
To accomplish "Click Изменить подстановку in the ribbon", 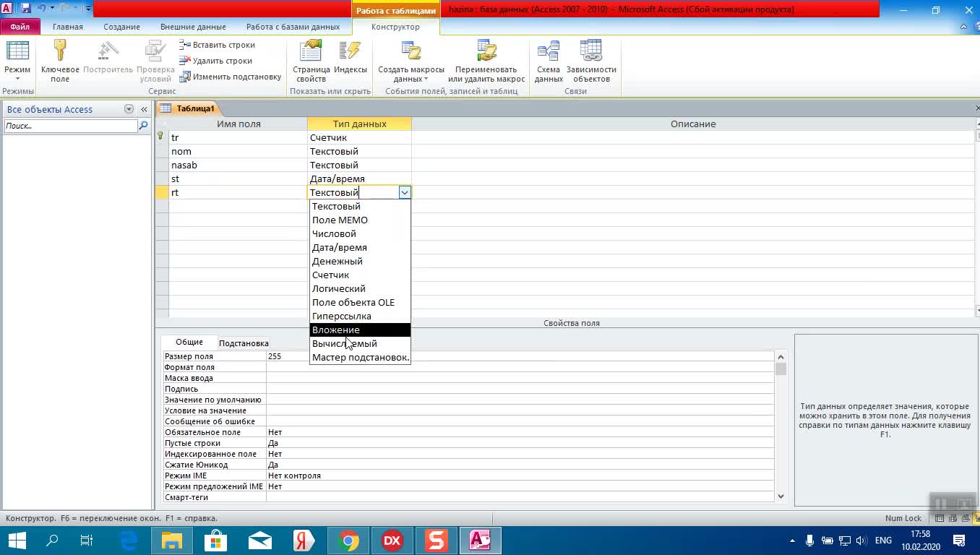I will pos(230,77).
